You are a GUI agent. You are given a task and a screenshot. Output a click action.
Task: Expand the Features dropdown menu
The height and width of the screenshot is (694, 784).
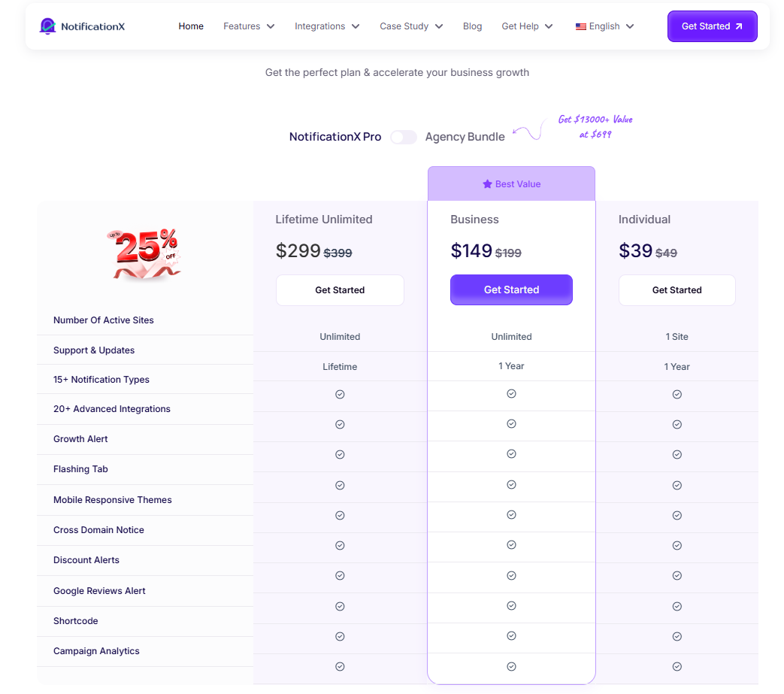point(249,26)
